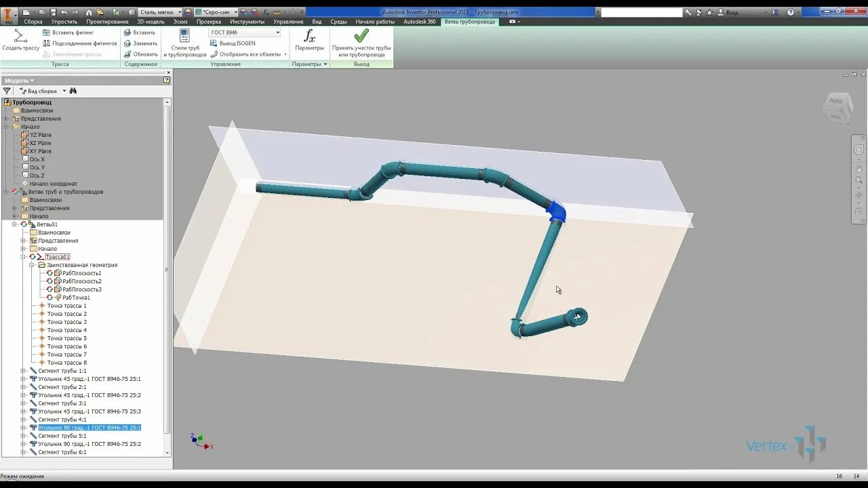Click Обновить in Содержимое panel
The width and height of the screenshot is (868, 488).
pyautogui.click(x=140, y=54)
